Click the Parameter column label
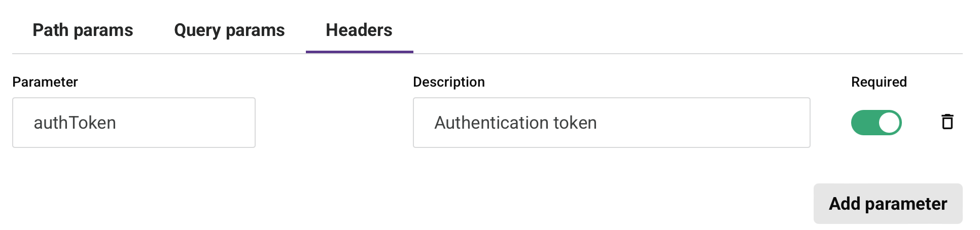The height and width of the screenshot is (230, 980). coord(45,82)
